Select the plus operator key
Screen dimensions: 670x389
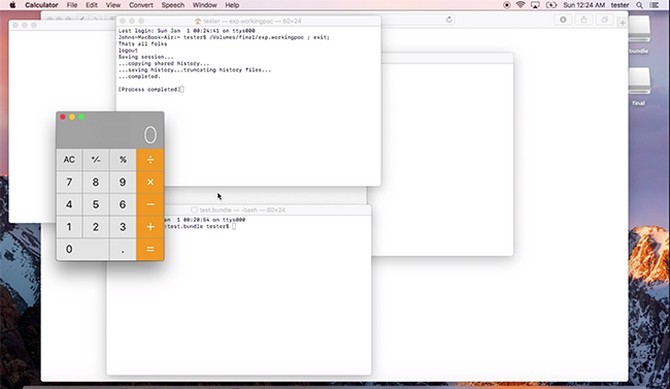coord(150,227)
